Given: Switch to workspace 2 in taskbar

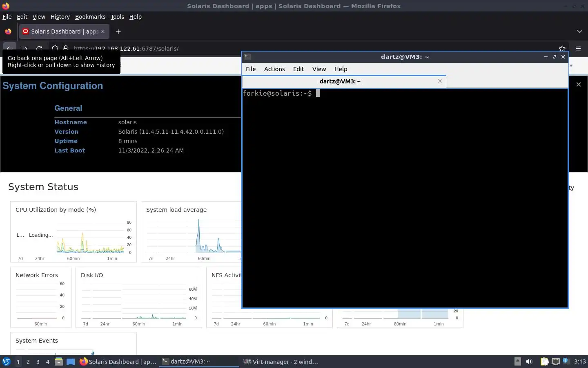Looking at the screenshot, I should (x=28, y=362).
